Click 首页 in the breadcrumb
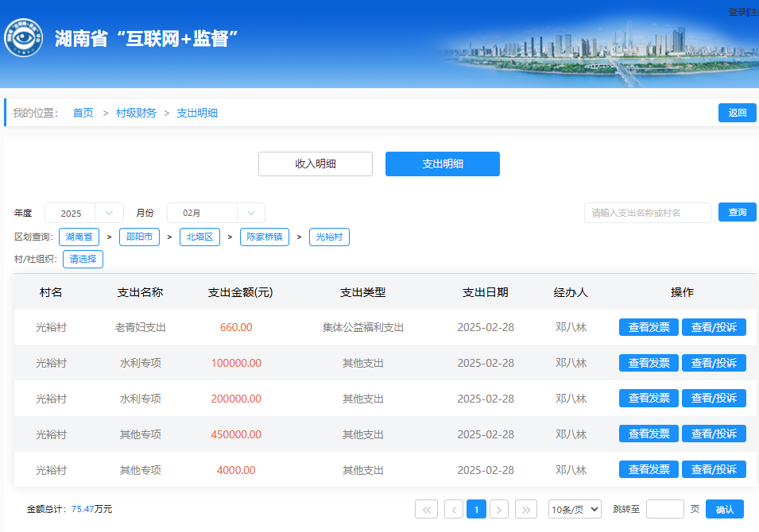Screen dimensions: 759x532 point(83,113)
